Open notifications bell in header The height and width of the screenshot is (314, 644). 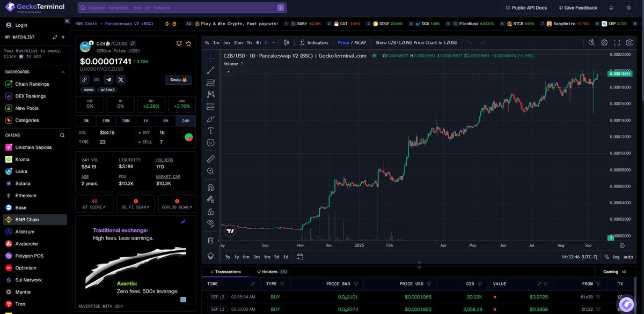coord(611,8)
